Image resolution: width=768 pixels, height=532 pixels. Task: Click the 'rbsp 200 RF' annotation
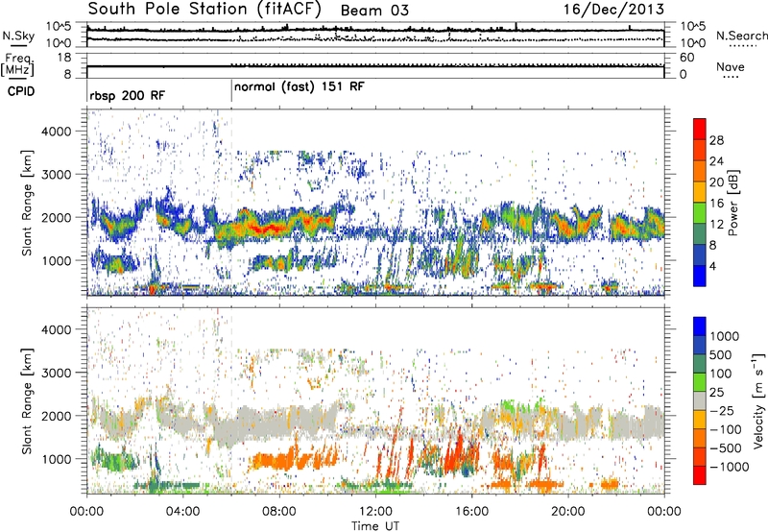coord(128,95)
